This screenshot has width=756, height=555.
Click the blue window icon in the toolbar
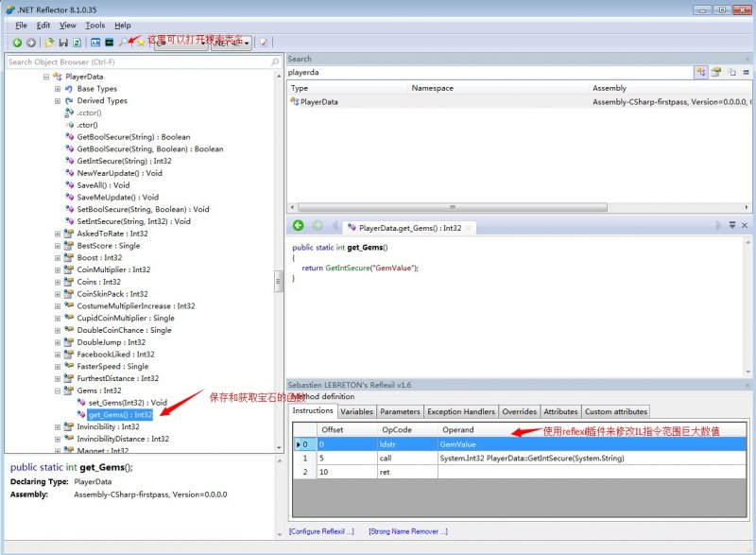click(95, 43)
